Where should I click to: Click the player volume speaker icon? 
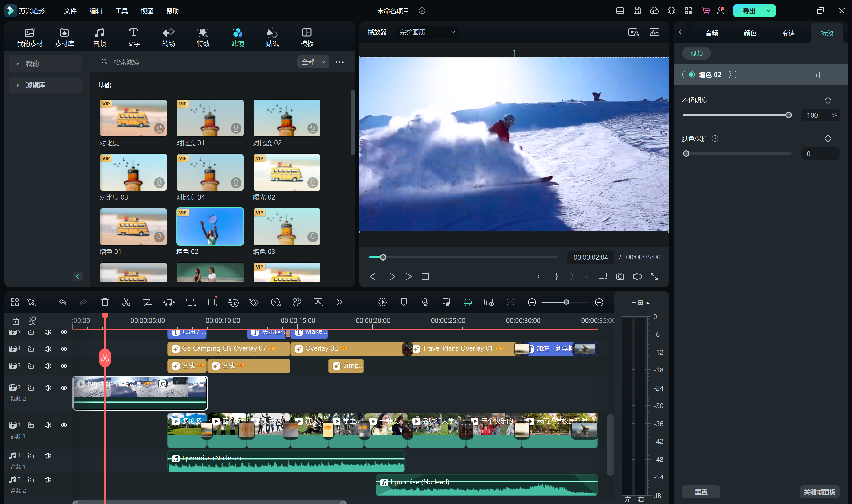tap(637, 277)
